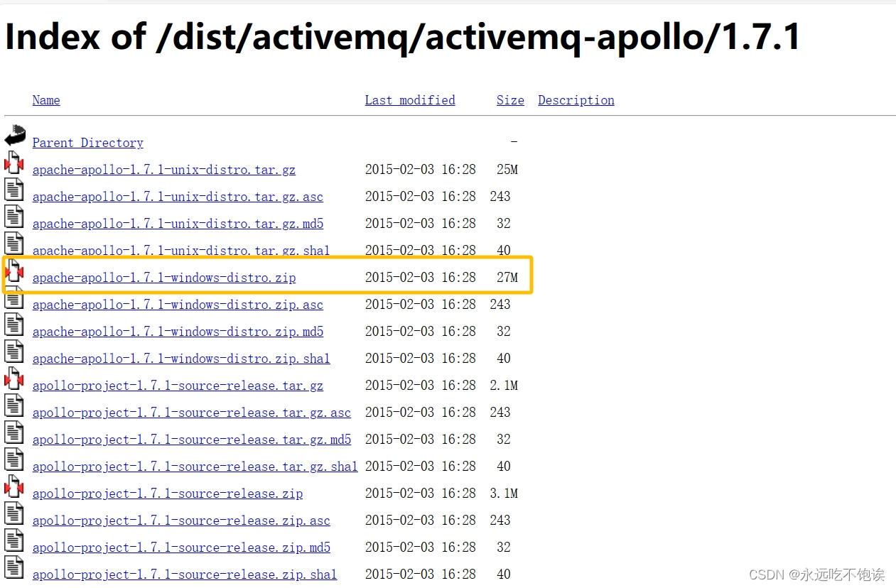Open the Parent Directory link

[x=87, y=143]
